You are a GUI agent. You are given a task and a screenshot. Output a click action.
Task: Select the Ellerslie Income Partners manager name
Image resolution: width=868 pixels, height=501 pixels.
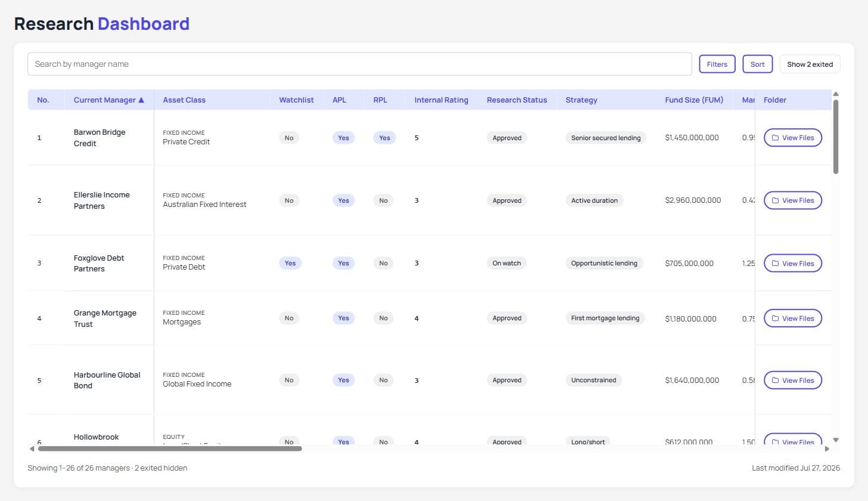point(101,200)
